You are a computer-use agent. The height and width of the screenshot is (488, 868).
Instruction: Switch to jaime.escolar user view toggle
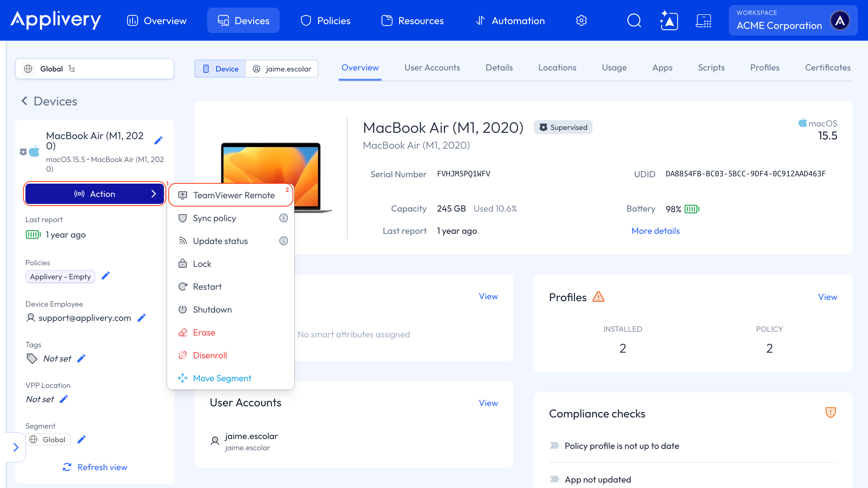coord(282,69)
